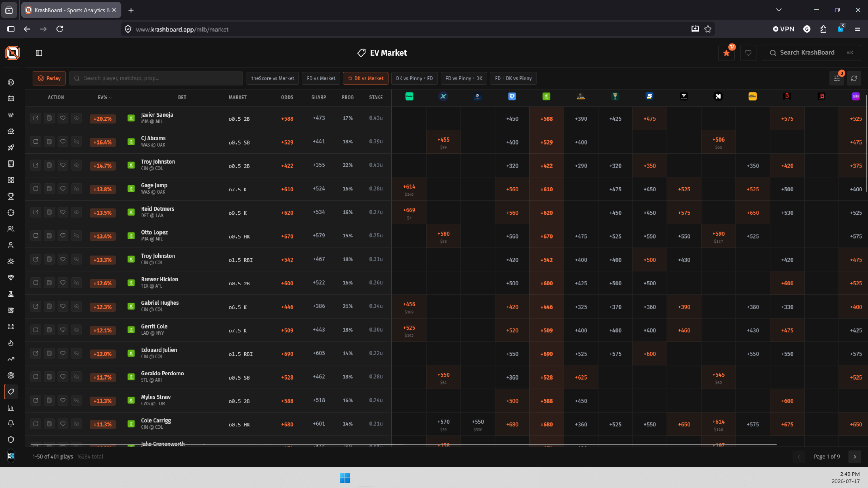
Task: Click the +20.2% EV badge for Javier Sanoja
Action: coord(103,118)
